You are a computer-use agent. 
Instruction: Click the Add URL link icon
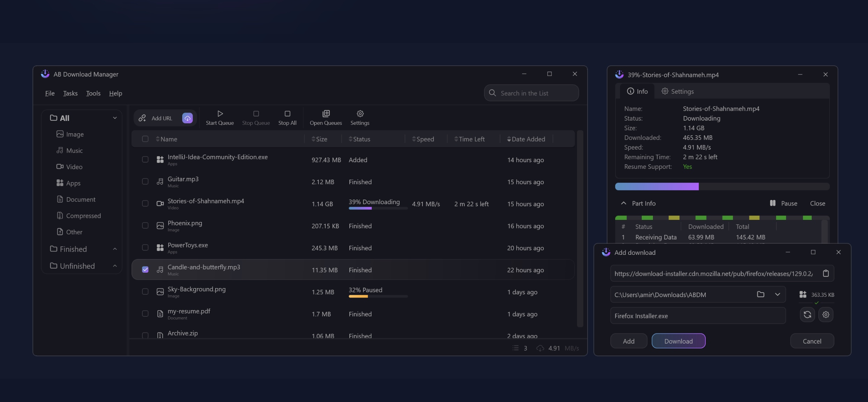click(x=142, y=118)
